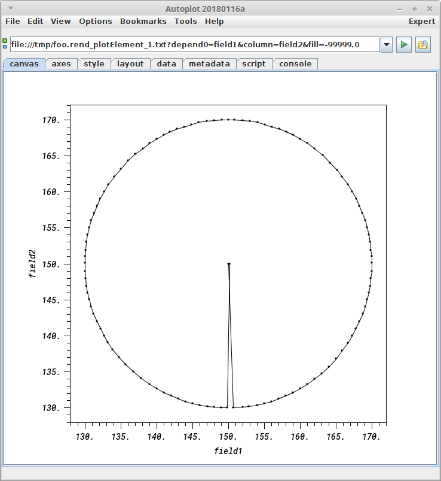Switch to the metadata tab
The height and width of the screenshot is (481, 441).
209,64
